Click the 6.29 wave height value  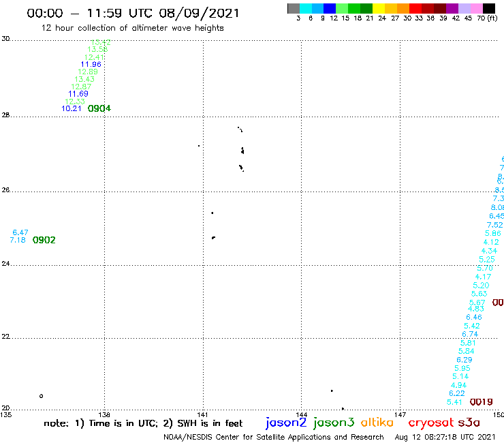tap(464, 360)
